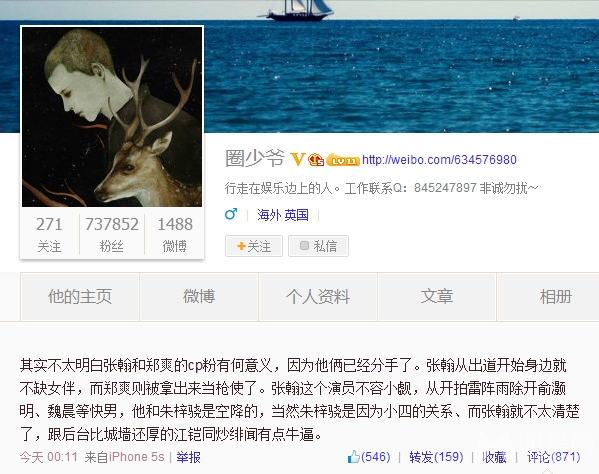This screenshot has width=599, height=474.
Task: Open the 个人资料 tab
Action: [318, 296]
